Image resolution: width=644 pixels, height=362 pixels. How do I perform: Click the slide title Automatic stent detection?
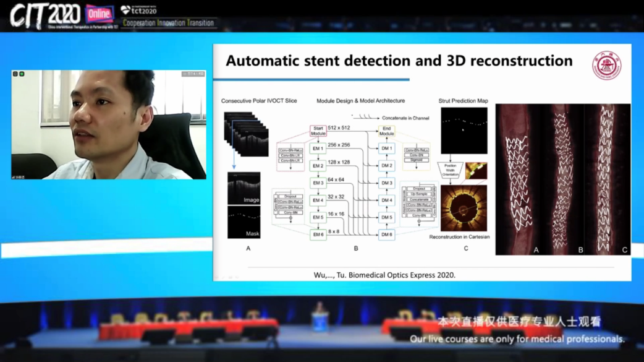[x=399, y=61]
